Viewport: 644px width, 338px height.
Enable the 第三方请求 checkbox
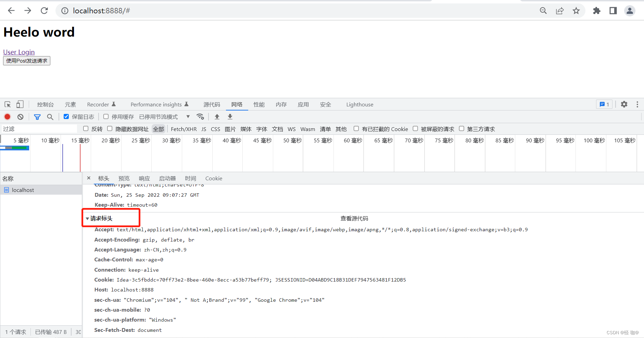pos(462,129)
